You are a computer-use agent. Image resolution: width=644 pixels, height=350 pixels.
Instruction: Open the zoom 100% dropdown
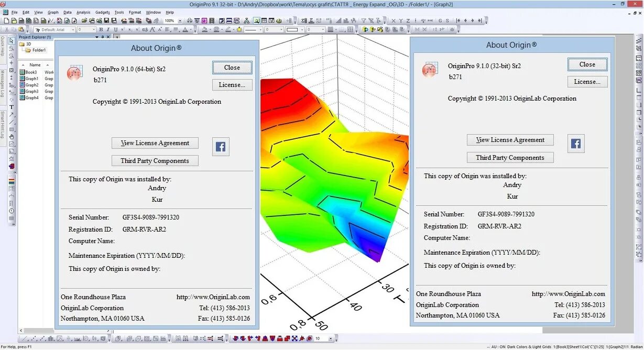point(180,20)
